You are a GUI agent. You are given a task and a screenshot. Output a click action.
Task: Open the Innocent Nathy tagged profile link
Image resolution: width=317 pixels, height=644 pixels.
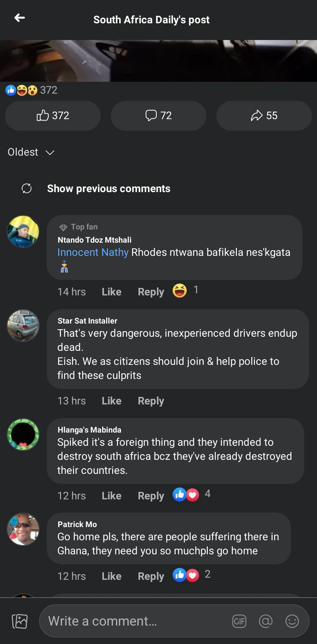pyautogui.click(x=93, y=252)
